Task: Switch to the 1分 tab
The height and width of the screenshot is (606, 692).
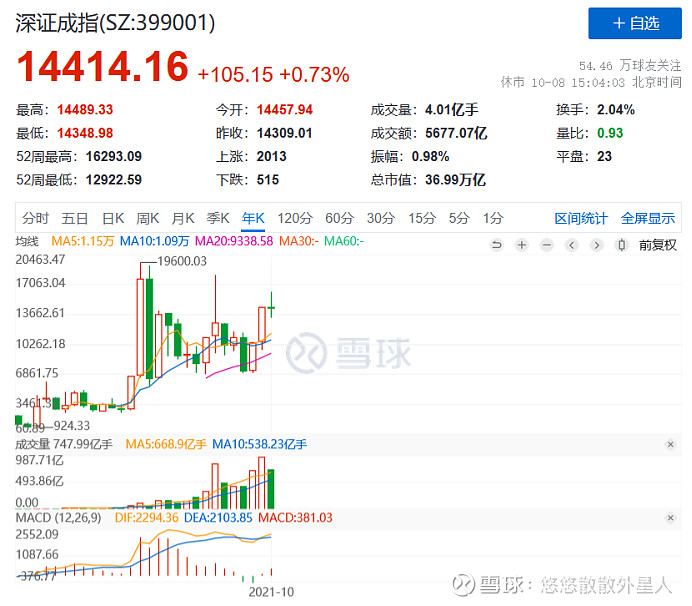Action: 493,218
